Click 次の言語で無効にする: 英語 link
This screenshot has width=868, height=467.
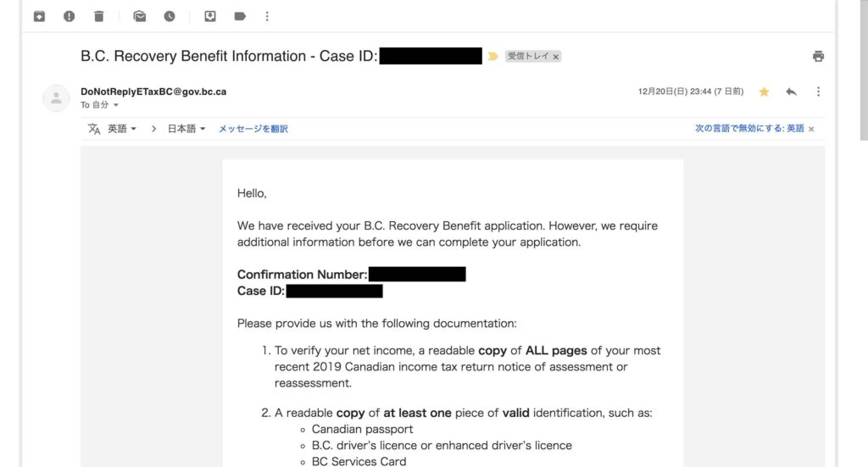click(x=749, y=129)
